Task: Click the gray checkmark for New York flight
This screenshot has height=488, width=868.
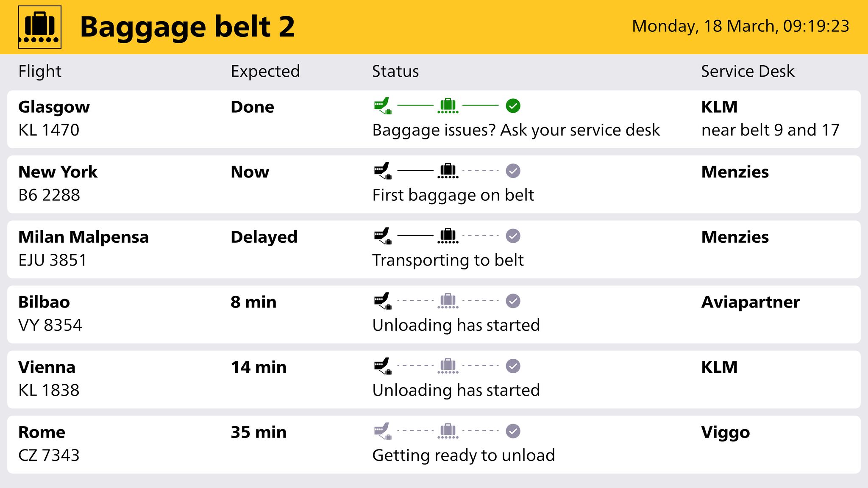Action: pyautogui.click(x=513, y=171)
